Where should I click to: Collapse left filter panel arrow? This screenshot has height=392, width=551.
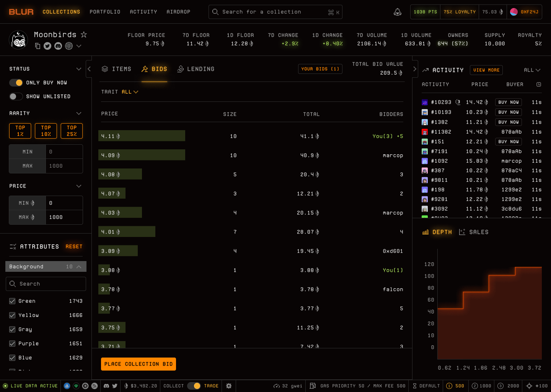(x=89, y=69)
